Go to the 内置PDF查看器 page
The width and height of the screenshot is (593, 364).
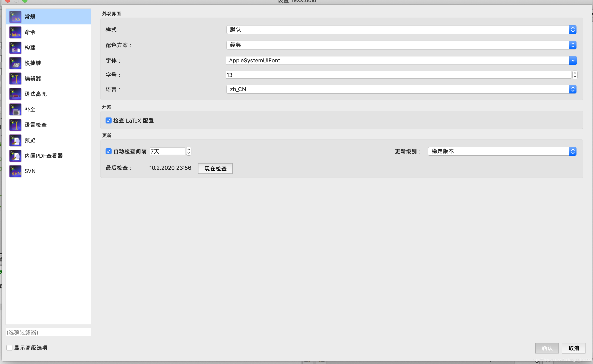48,155
